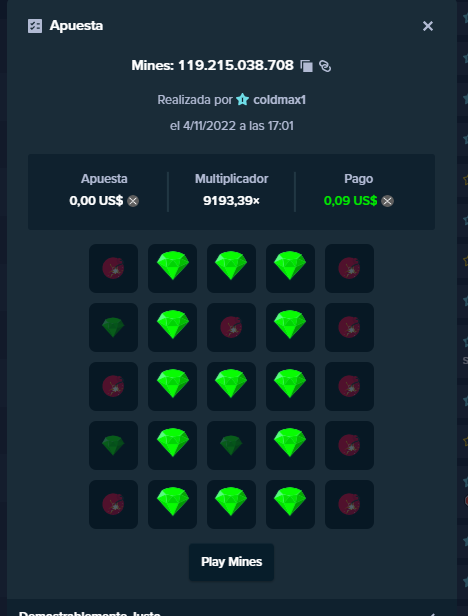
Task: Click currency icon beside 0,00 US$ bet amount
Action: [x=133, y=201]
